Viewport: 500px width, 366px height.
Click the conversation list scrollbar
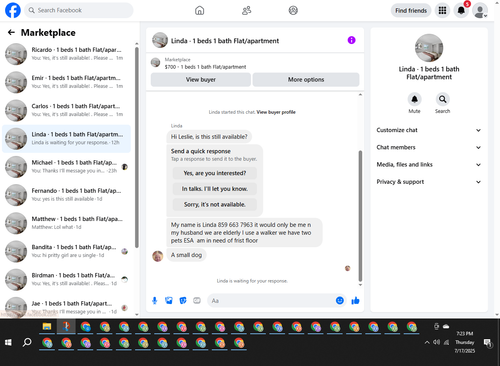(x=137, y=147)
